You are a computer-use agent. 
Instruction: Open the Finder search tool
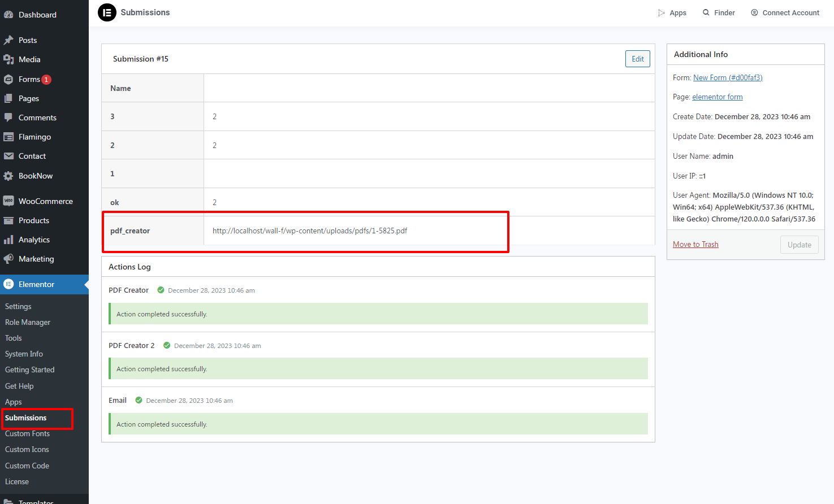click(719, 12)
